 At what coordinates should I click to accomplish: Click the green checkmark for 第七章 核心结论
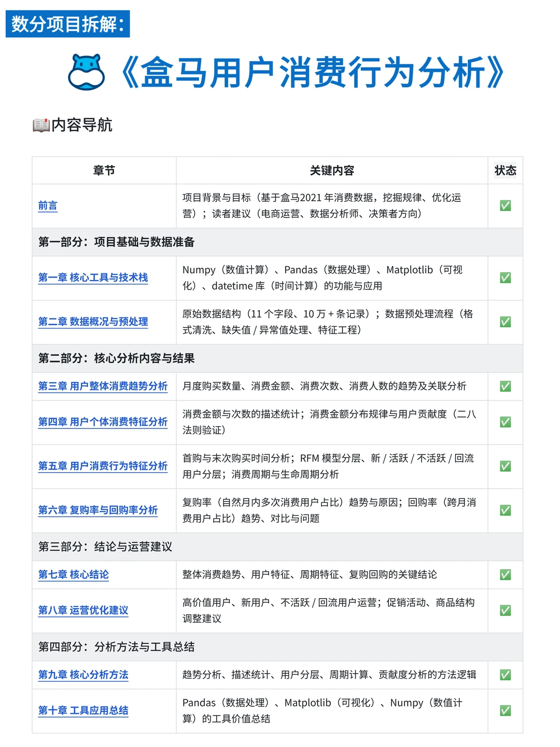[505, 575]
